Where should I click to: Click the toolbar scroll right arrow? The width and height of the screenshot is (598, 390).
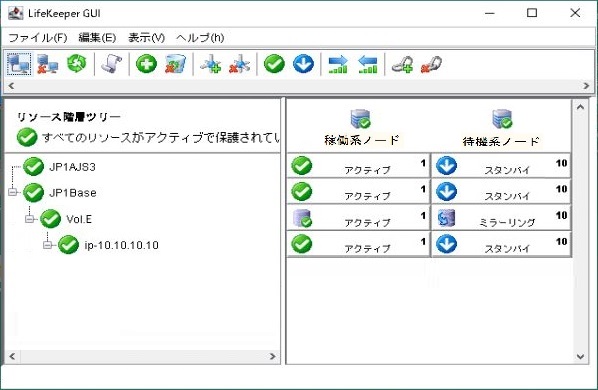pos(586,86)
